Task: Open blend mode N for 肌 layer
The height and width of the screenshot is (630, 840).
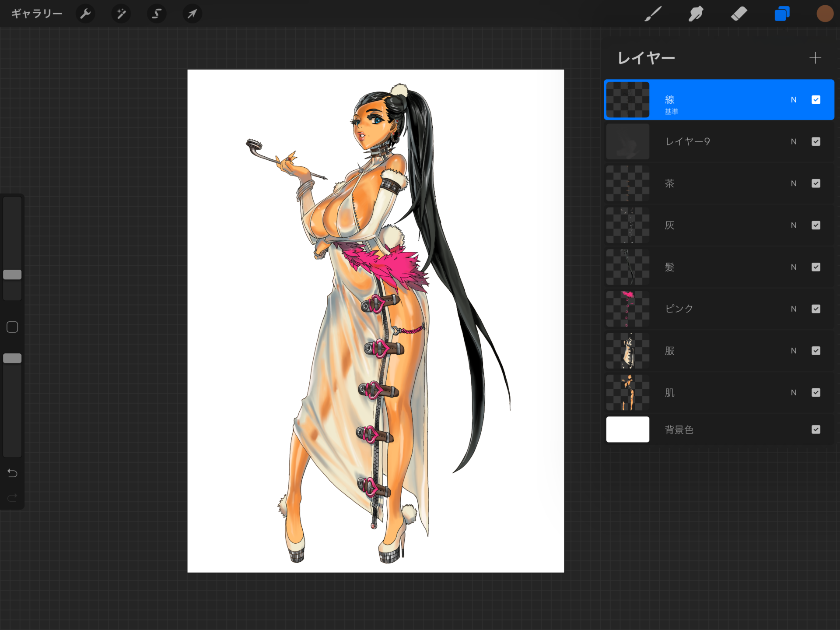Action: 794,392
